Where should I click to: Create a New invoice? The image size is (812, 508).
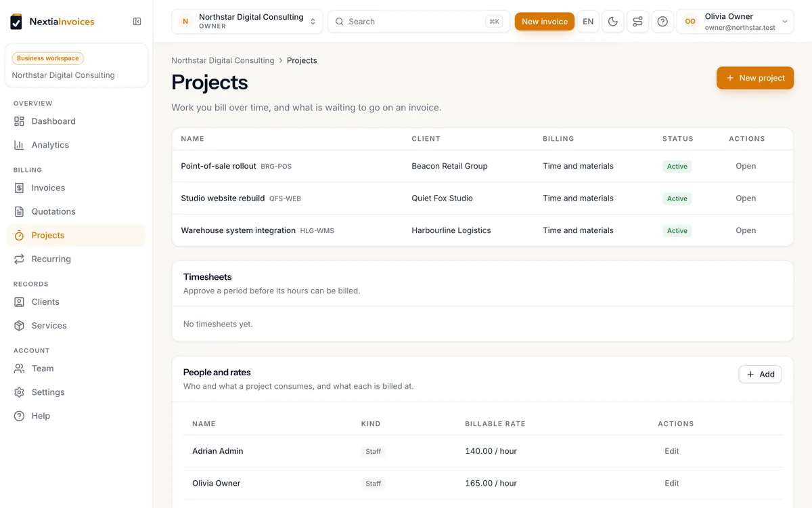tap(545, 22)
